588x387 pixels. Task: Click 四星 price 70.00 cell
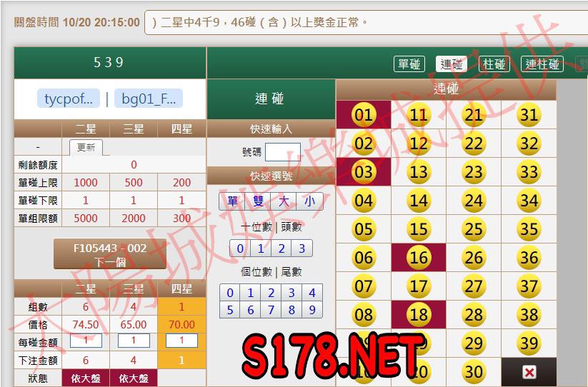point(181,324)
